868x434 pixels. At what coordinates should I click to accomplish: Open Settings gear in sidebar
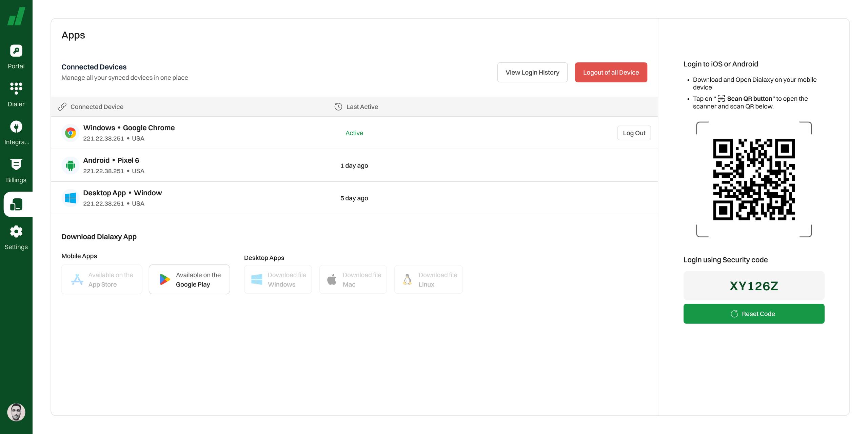point(16,232)
